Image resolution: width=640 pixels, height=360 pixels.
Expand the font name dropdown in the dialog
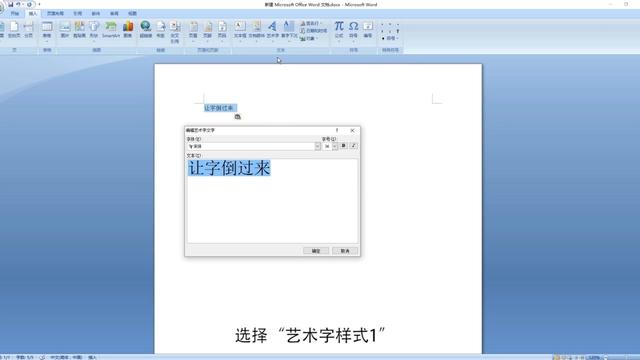pyautogui.click(x=318, y=146)
